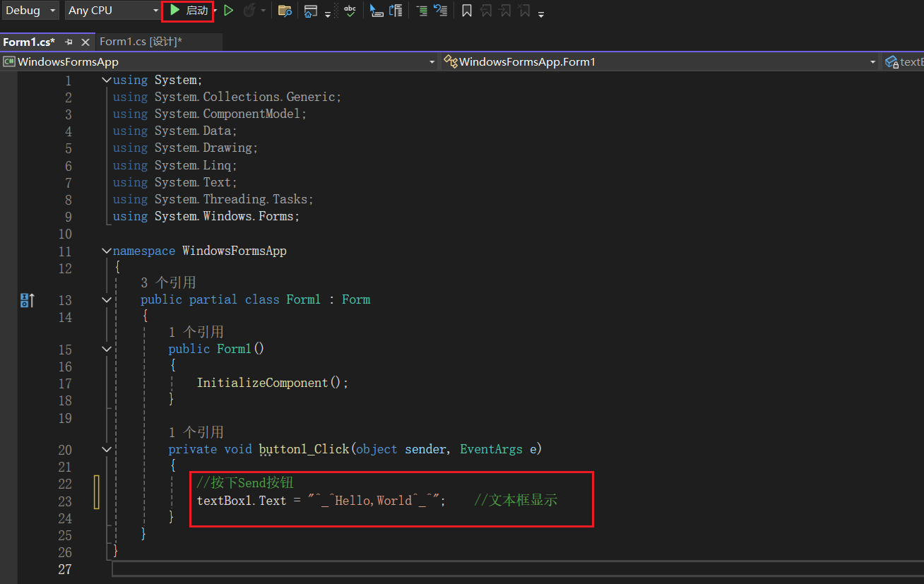Open the dropdown arrow next to 启动
Image resolution: width=924 pixels, height=584 pixels.
pos(215,11)
